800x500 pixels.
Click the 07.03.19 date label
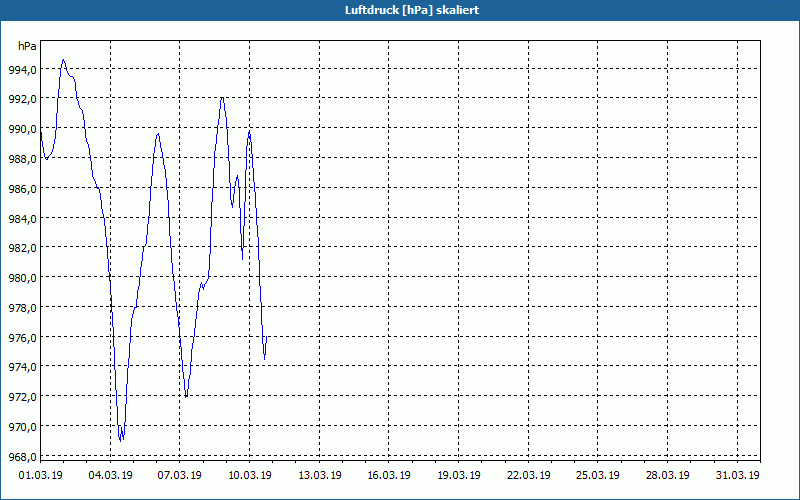click(180, 476)
